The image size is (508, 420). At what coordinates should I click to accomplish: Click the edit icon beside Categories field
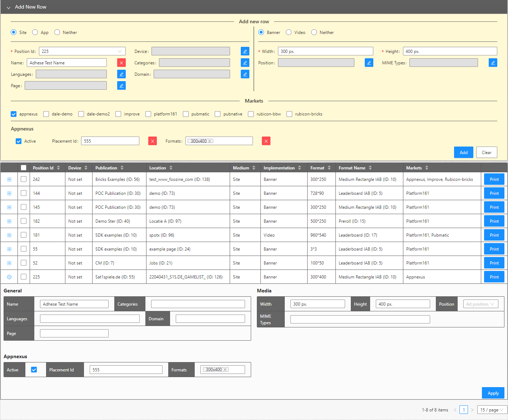[x=245, y=63]
